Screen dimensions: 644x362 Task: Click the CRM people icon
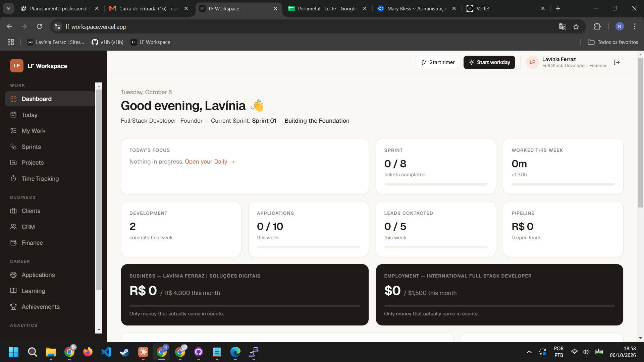pyautogui.click(x=13, y=227)
